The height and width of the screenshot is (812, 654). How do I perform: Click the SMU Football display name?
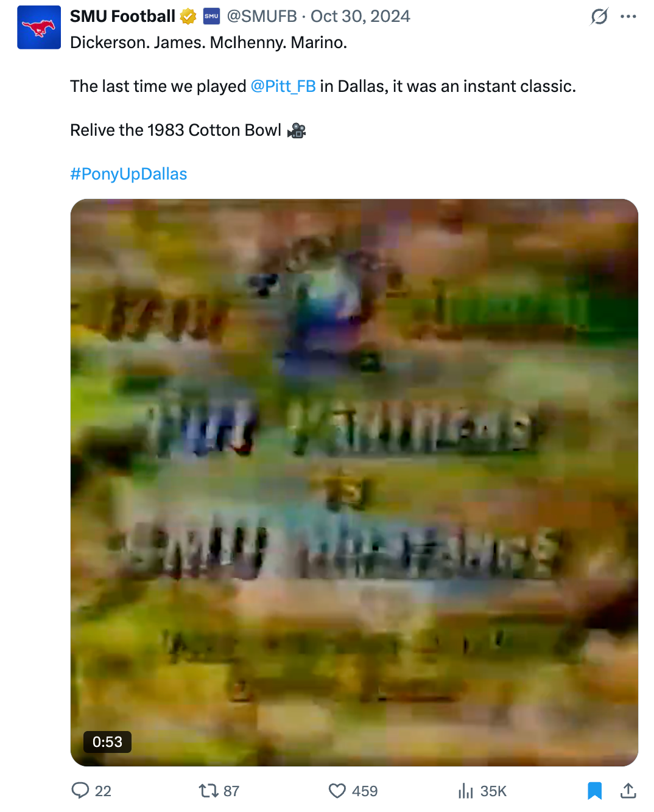tap(122, 16)
